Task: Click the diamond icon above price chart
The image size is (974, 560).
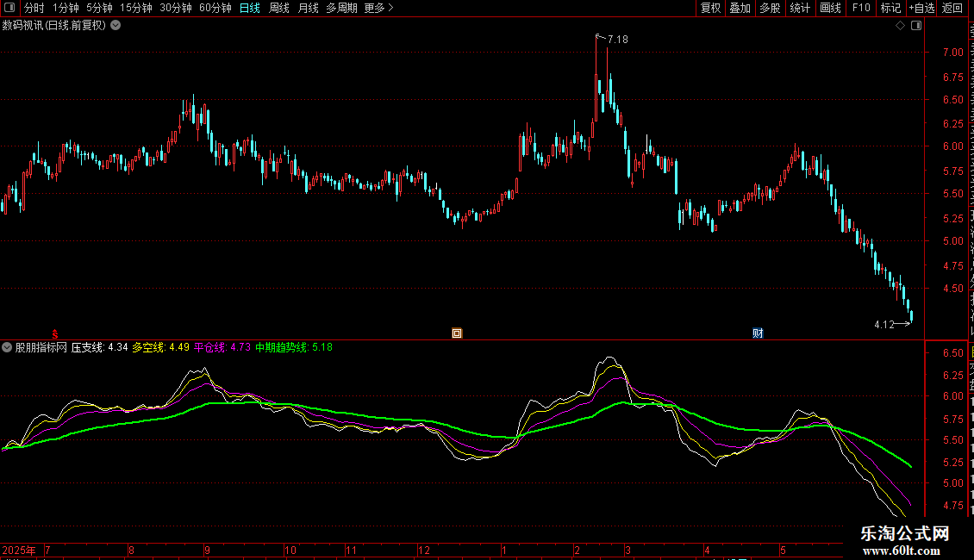Action: 900,26
